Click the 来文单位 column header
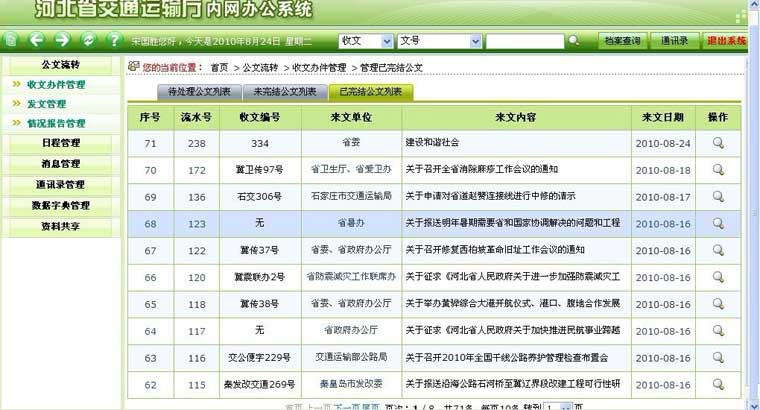Screen dimensions: 760x410 coord(351,117)
